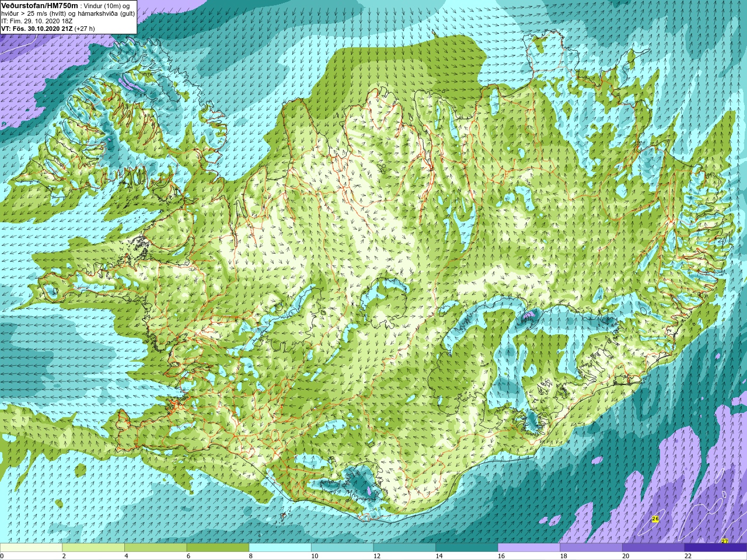Click the scale label '6'

tap(189, 556)
